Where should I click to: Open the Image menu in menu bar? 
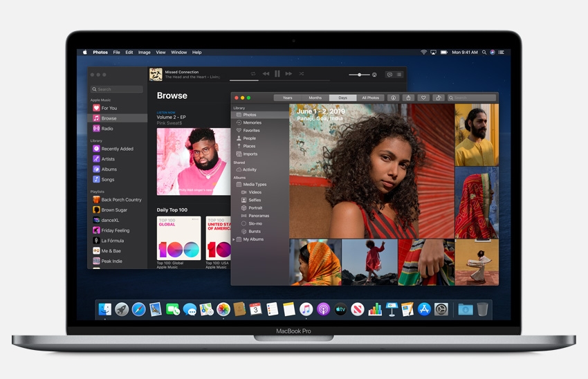point(144,53)
